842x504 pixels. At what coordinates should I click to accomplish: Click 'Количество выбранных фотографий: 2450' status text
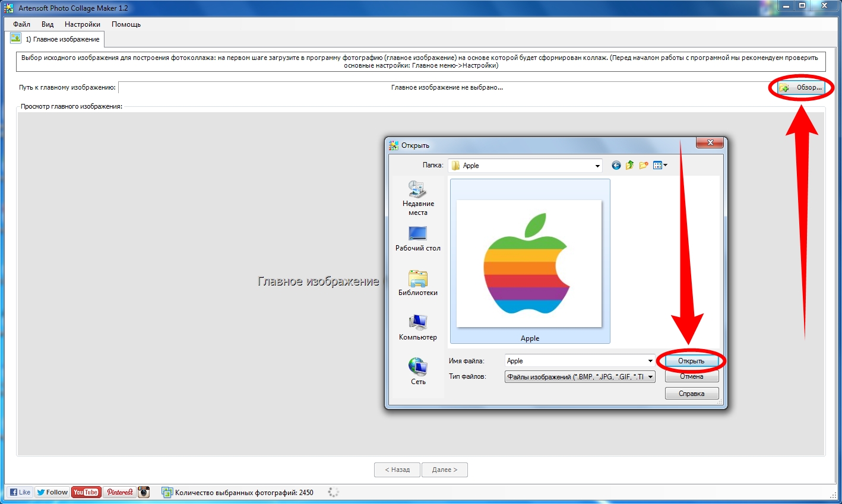[x=244, y=492]
